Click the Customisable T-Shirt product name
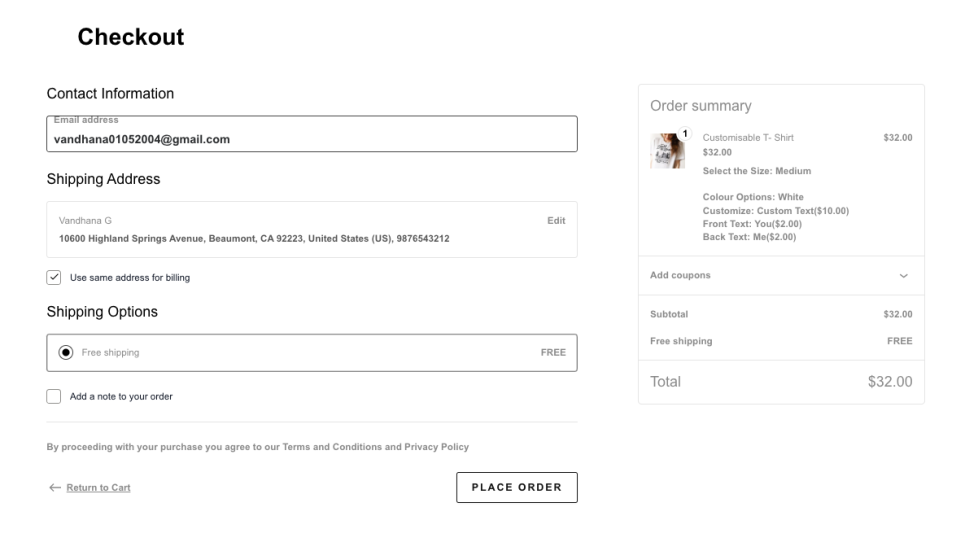 748,138
